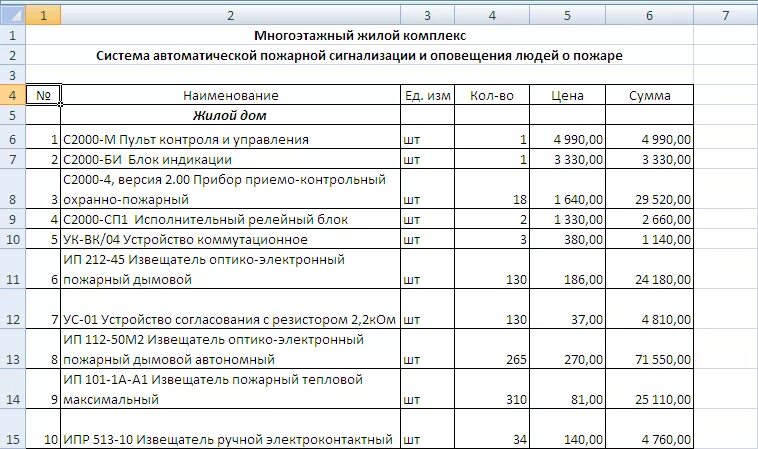The height and width of the screenshot is (449, 758).
Task: Select row header 12
Action: [13, 309]
